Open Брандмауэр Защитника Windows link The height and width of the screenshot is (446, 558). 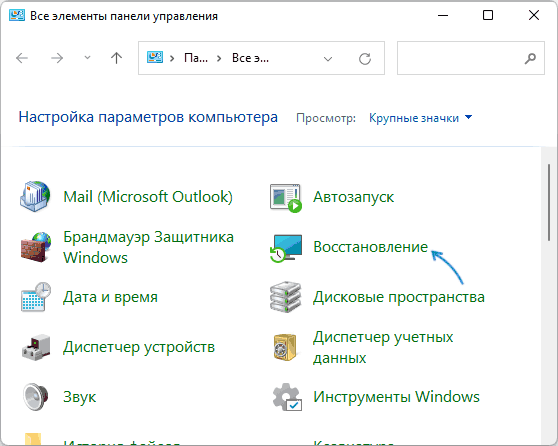coord(148,247)
